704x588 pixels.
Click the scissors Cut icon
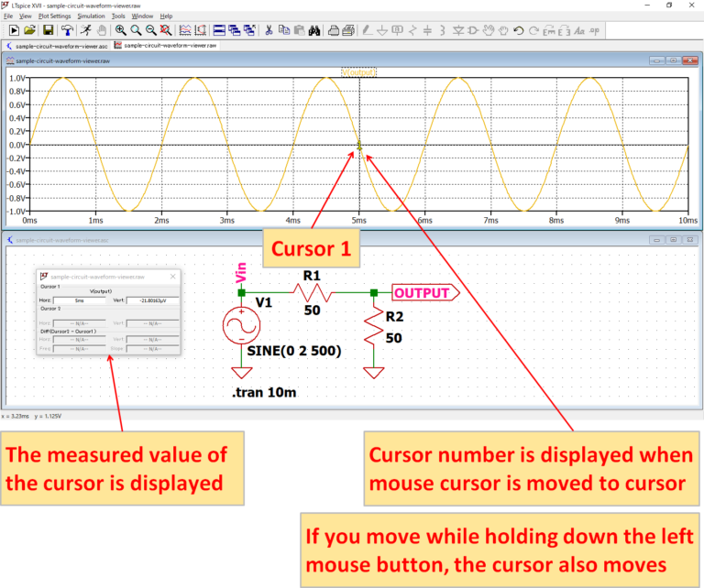[269, 30]
